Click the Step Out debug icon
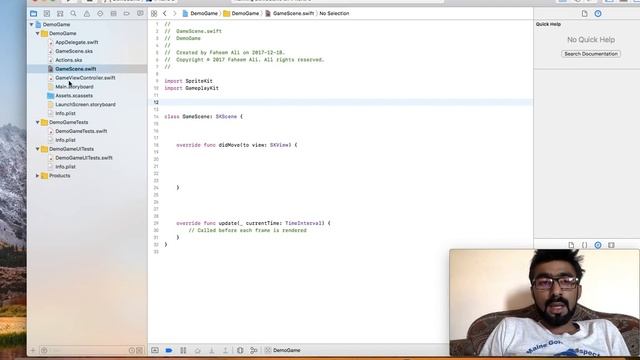Screen dimensions: 640x360 tap(225, 350)
